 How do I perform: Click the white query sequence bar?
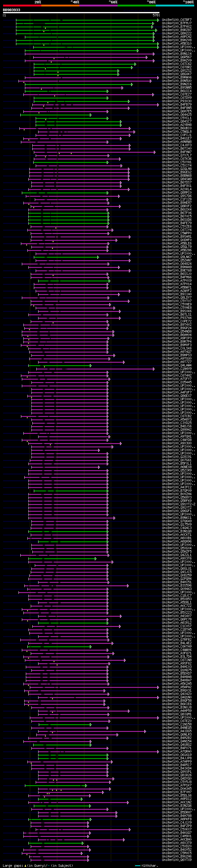tap(81, 13)
